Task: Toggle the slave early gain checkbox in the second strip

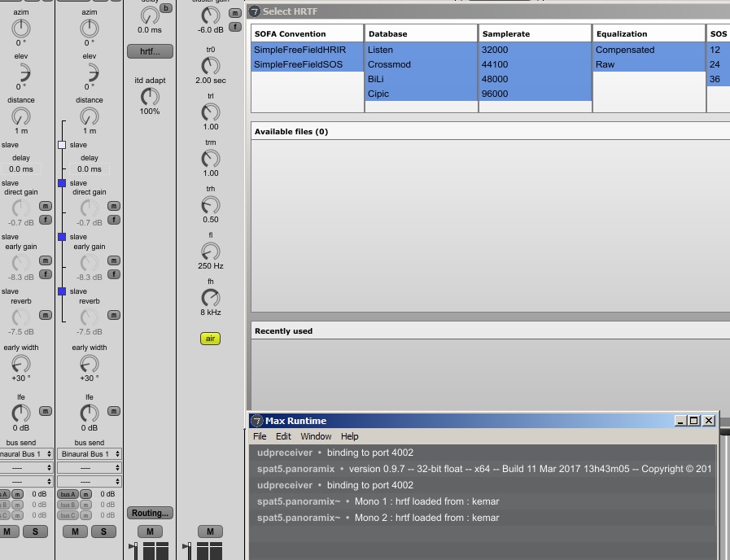Action: pyautogui.click(x=62, y=237)
